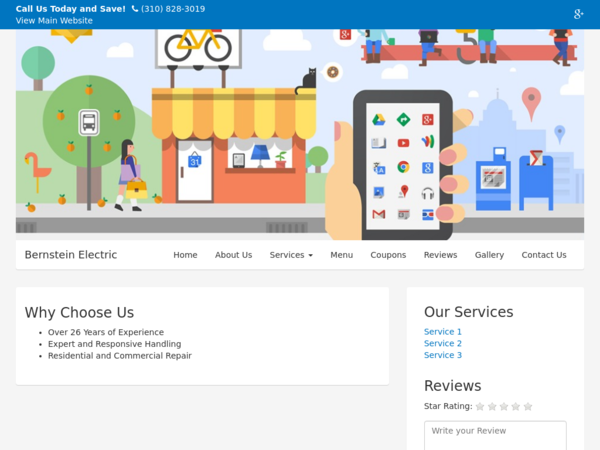The image size is (600, 450).
Task: Click the 'Our Services' heading
Action: [468, 312]
